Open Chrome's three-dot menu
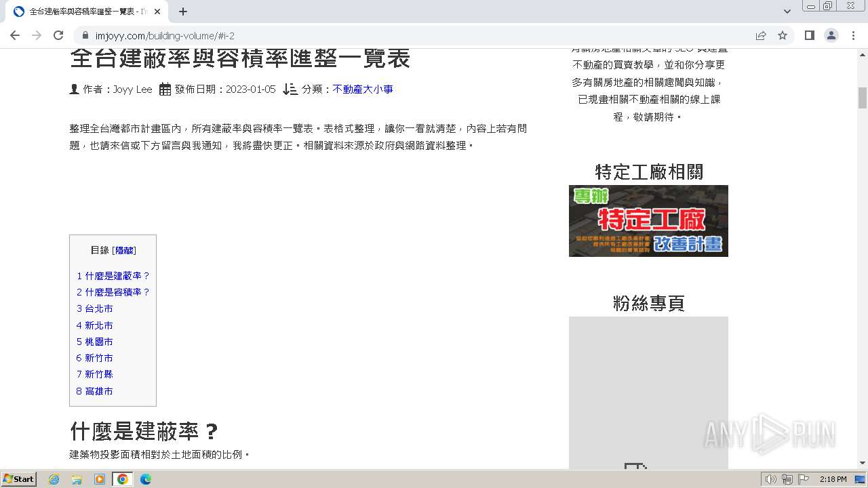Viewport: 868px width, 488px height. click(853, 35)
